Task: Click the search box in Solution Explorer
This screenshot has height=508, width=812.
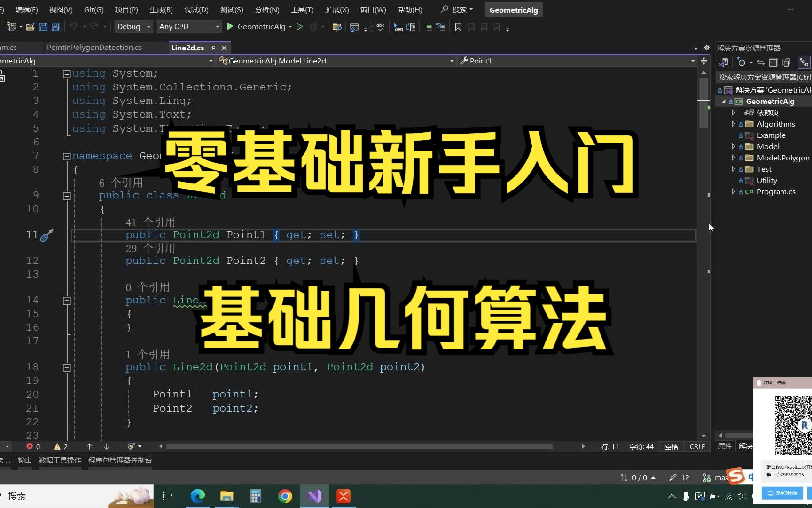Action: [764, 77]
